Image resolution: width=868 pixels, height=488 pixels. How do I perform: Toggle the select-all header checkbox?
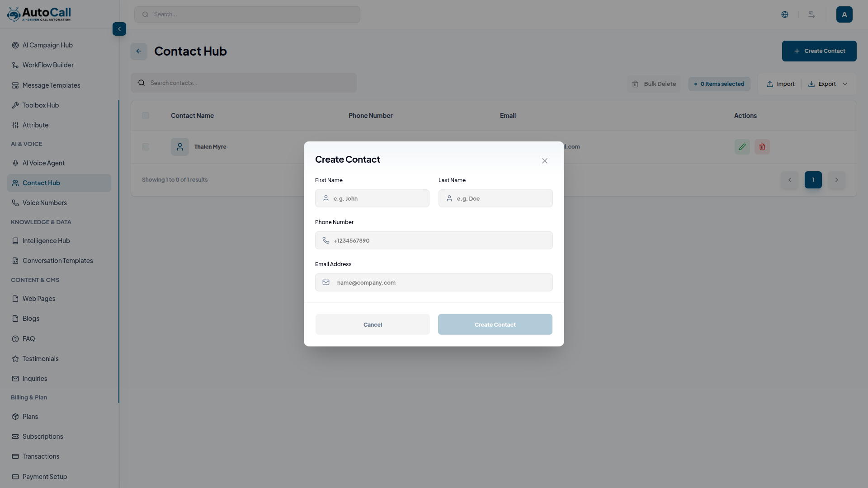pyautogui.click(x=146, y=116)
